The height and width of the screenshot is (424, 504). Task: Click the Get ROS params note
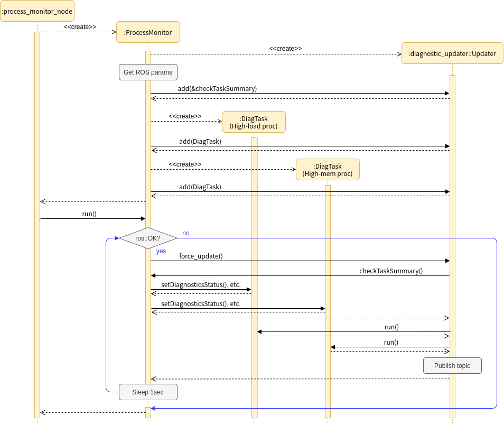(x=148, y=72)
